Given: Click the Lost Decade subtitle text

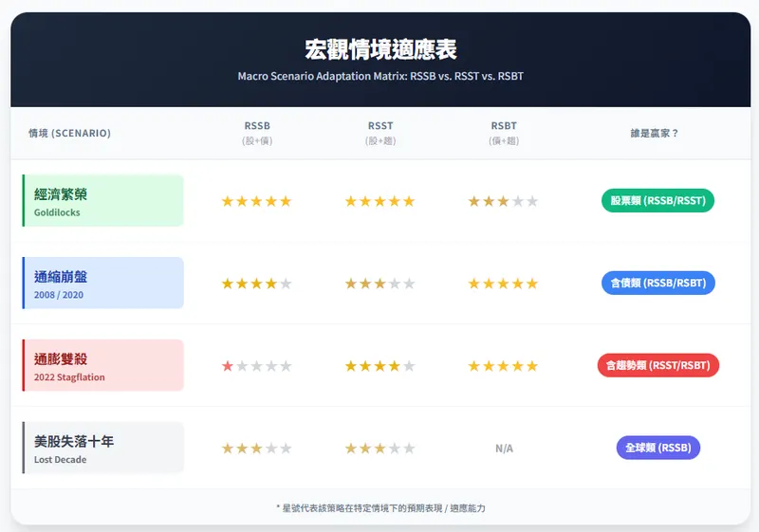Looking at the screenshot, I should [60, 459].
